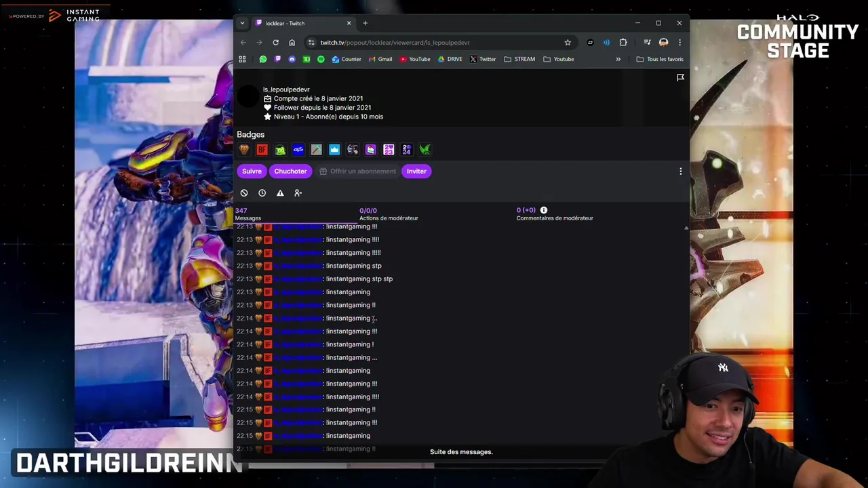
Task: Click the timeout clock icon
Action: [262, 193]
